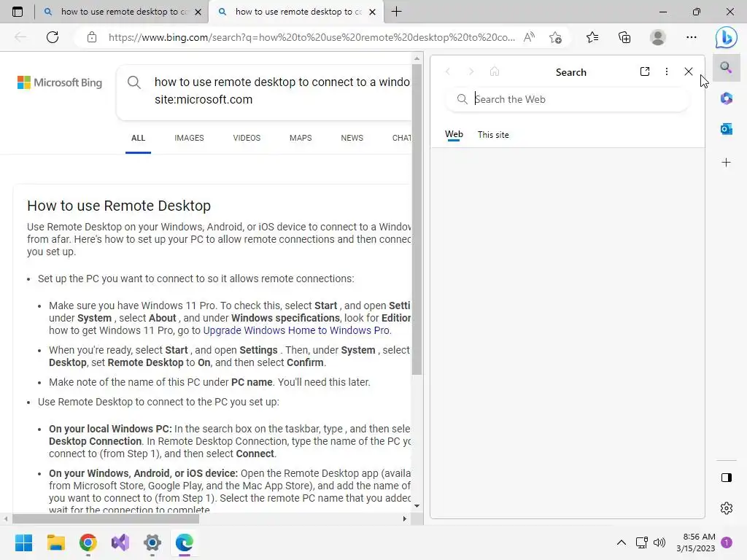Go back to previous page in browser
Screen dimensions: 747x560
(20, 37)
